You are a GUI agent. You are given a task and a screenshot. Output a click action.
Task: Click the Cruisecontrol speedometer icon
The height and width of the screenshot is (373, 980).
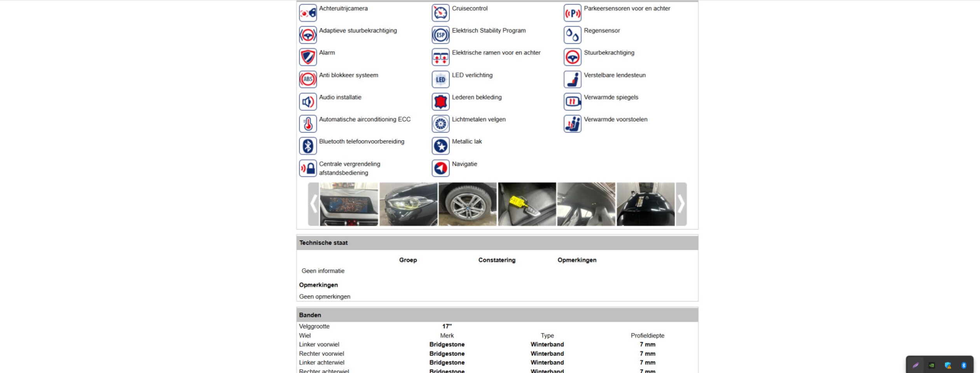pyautogui.click(x=440, y=13)
